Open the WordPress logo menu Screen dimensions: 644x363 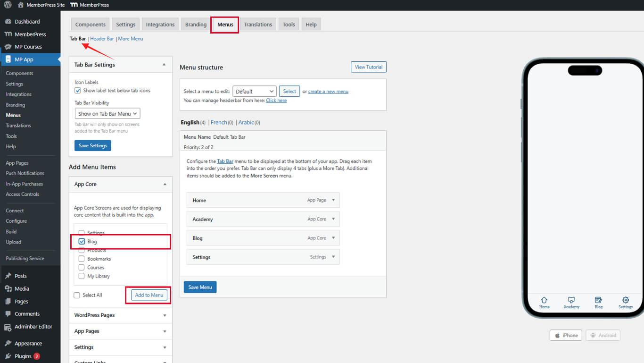coord(7,5)
